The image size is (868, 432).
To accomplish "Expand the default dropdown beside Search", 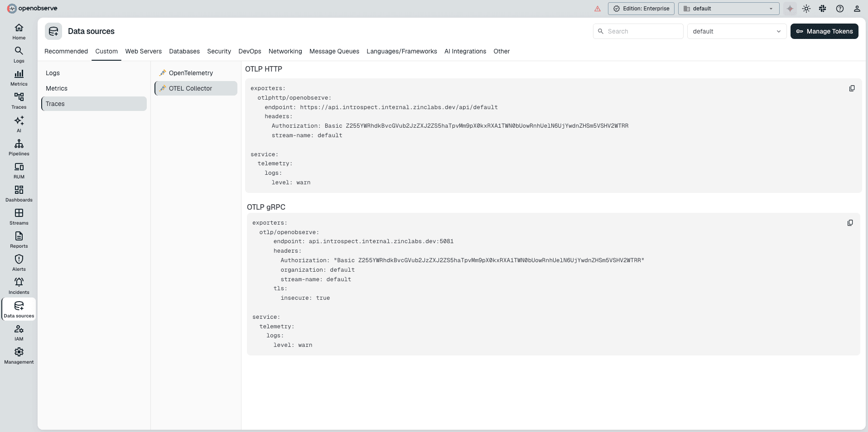I will [737, 31].
